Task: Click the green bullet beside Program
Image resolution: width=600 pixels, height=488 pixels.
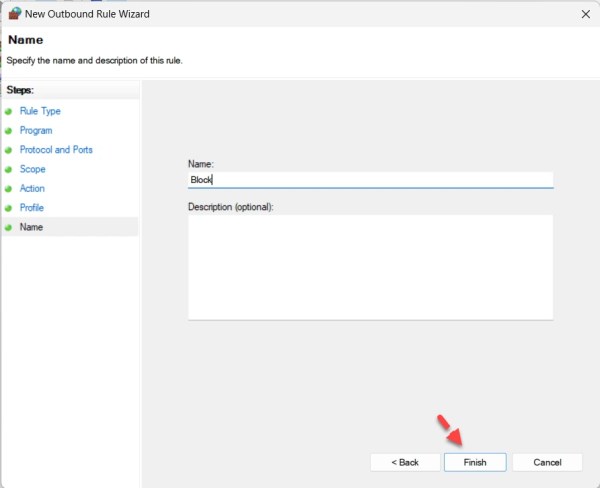Action: 8,131
